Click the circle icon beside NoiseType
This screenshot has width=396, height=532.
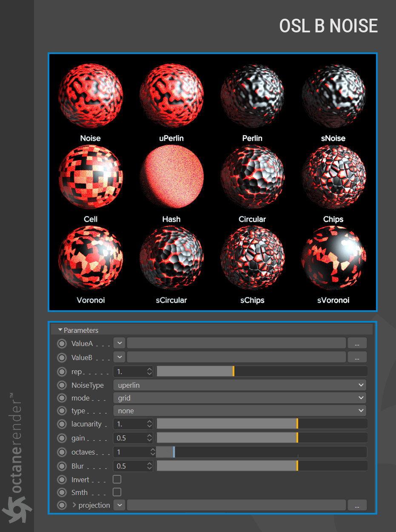62,385
